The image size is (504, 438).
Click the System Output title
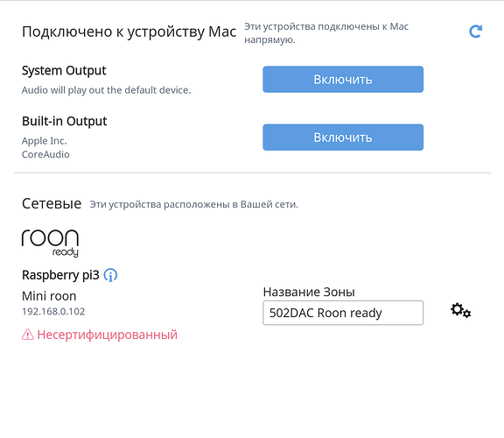point(64,70)
